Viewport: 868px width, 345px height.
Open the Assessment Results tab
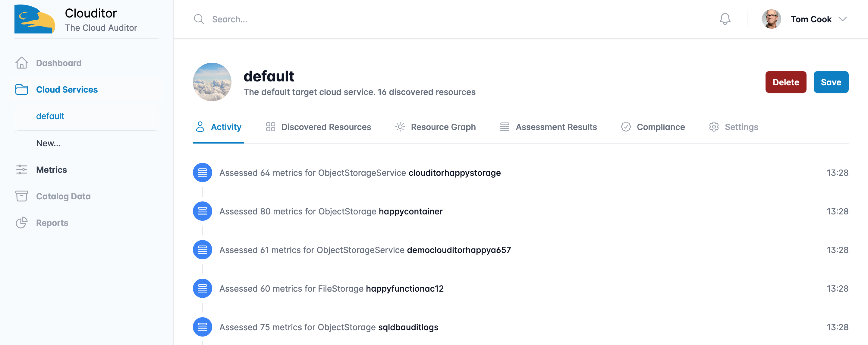(548, 127)
